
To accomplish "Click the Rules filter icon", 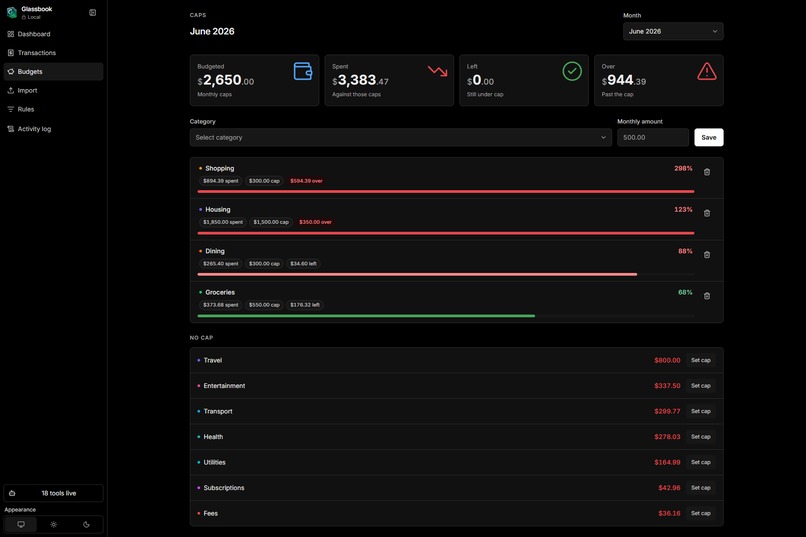I will tap(11, 109).
